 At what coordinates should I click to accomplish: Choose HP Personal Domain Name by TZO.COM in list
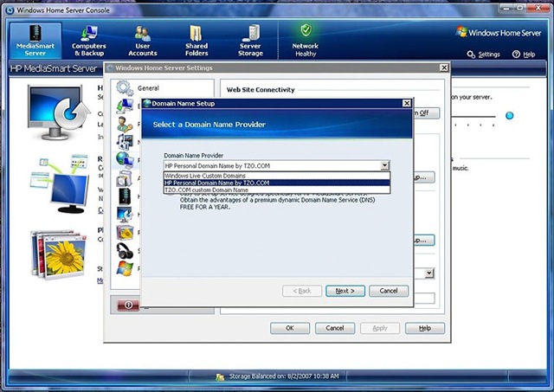(277, 183)
